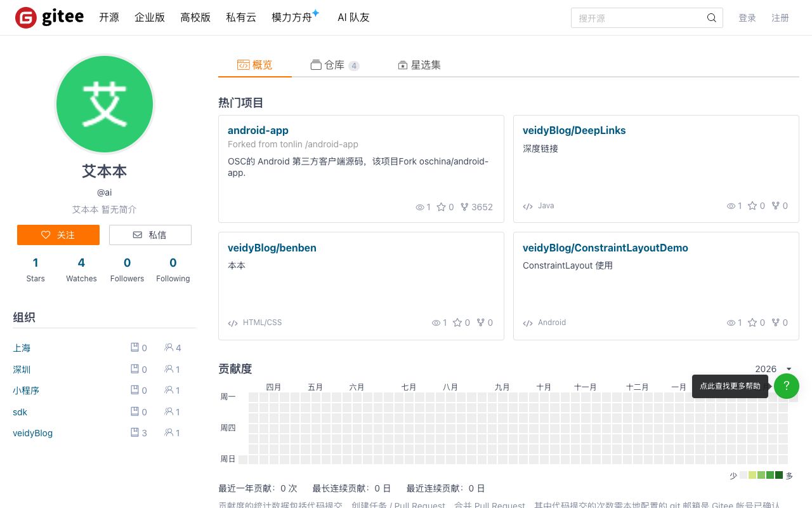Click the user avatar 艾 image
The height and width of the screenshot is (508, 812).
tap(105, 104)
